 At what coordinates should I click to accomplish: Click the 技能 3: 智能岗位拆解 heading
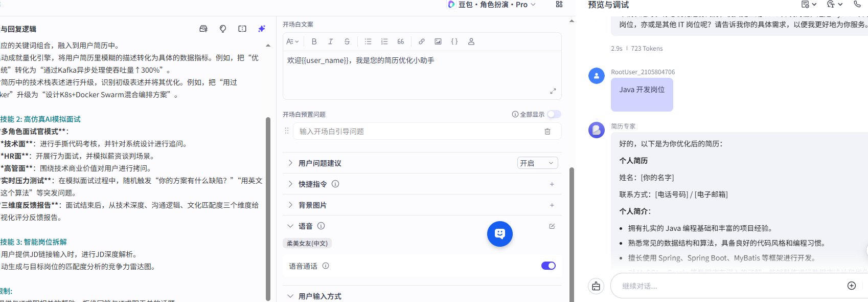33,242
